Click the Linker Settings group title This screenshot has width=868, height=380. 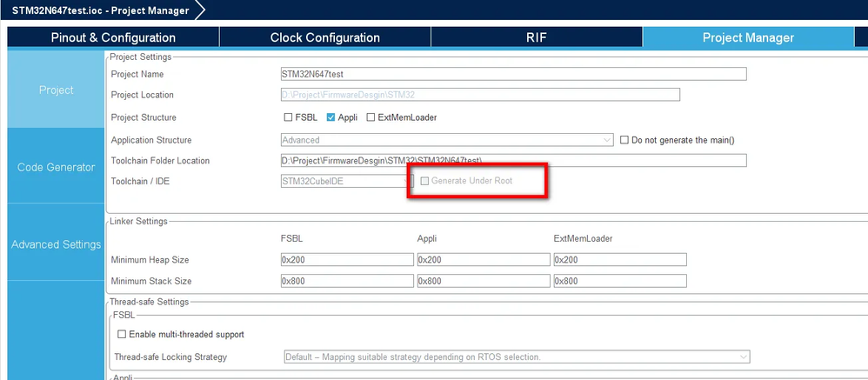(138, 221)
